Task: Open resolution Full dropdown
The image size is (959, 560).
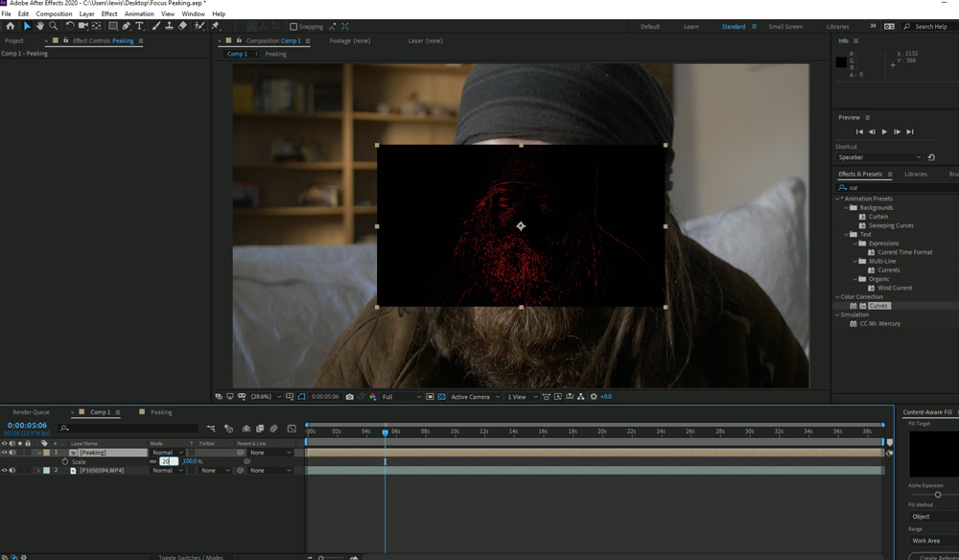Action: (x=401, y=397)
